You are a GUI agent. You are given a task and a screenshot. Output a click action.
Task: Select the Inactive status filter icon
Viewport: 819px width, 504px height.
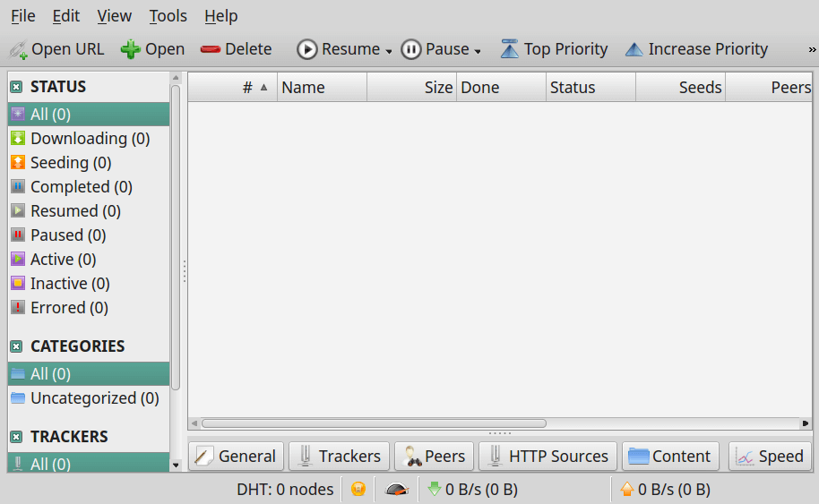18,283
